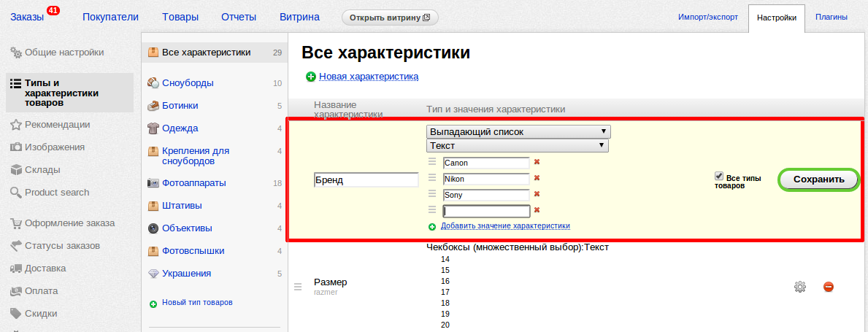Viewport: 868px width, 332px height.
Task: Click green plus icon next to Добавить значение
Action: click(x=432, y=226)
